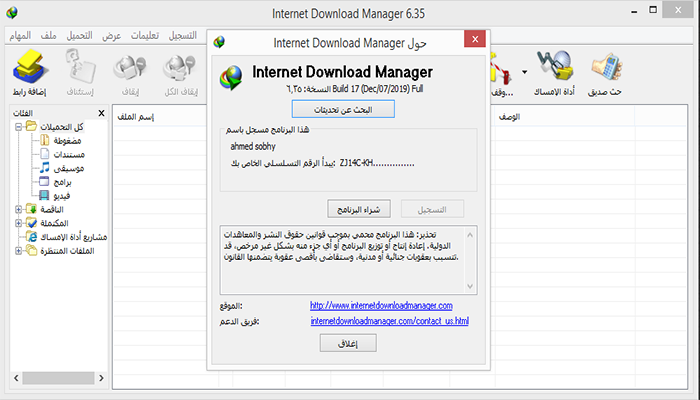Viewport: 700px width, 400px height.
Task: Select the Finished (المكتملة) folder
Action: (54, 223)
